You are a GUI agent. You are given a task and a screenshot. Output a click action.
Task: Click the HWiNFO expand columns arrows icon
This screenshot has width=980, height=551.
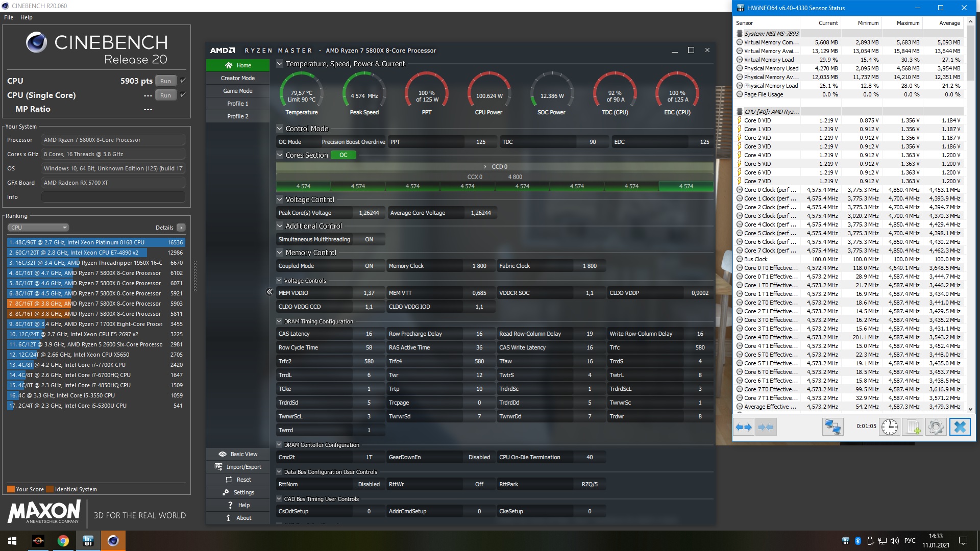click(744, 427)
